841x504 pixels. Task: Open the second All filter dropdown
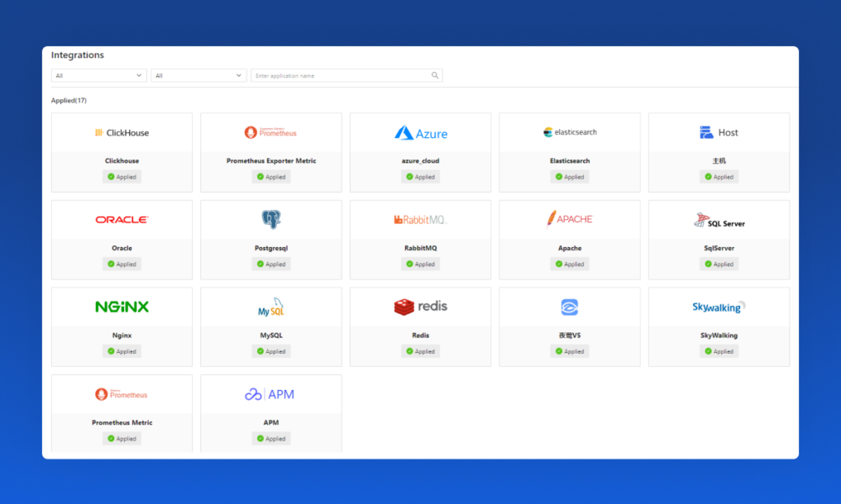[199, 76]
